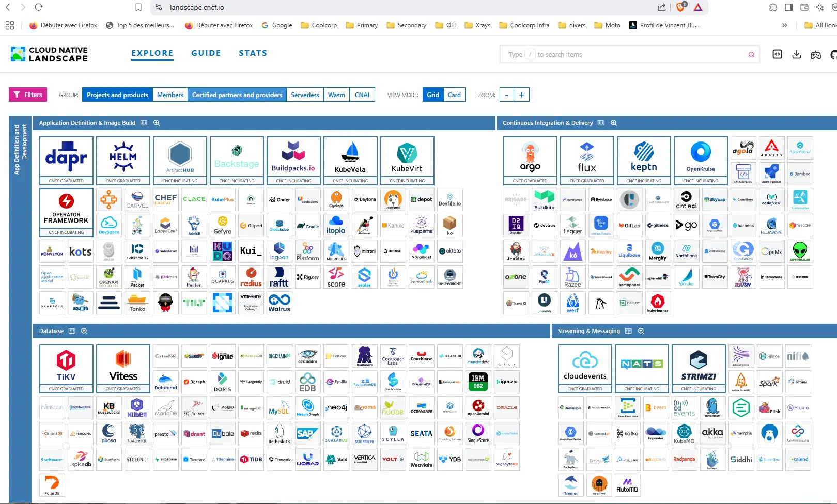Open the dapr project card
This screenshot has height=504, width=837.
point(66,161)
